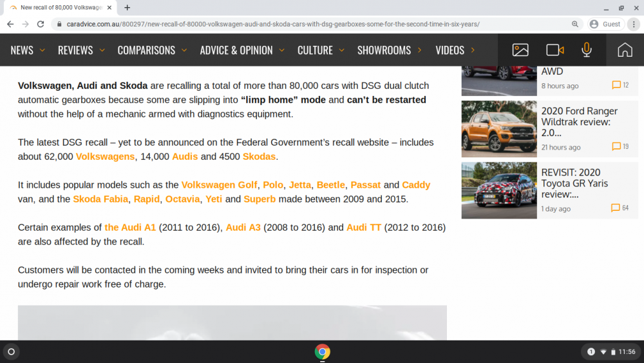
Task: Open the Audi A3 link
Action: click(x=243, y=228)
